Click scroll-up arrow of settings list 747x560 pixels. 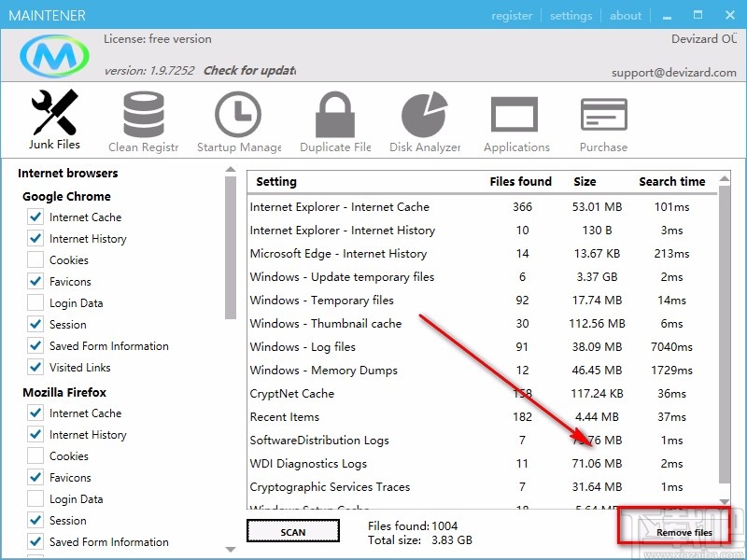coord(231,170)
